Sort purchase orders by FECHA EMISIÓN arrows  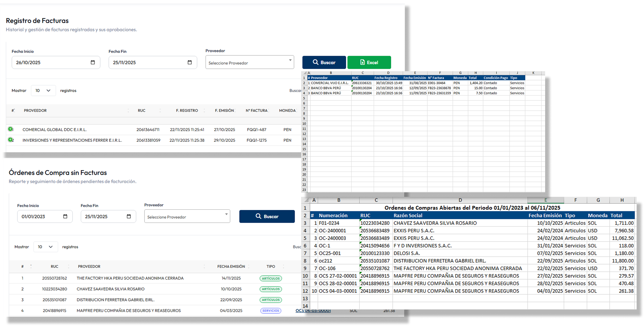[x=249, y=266]
